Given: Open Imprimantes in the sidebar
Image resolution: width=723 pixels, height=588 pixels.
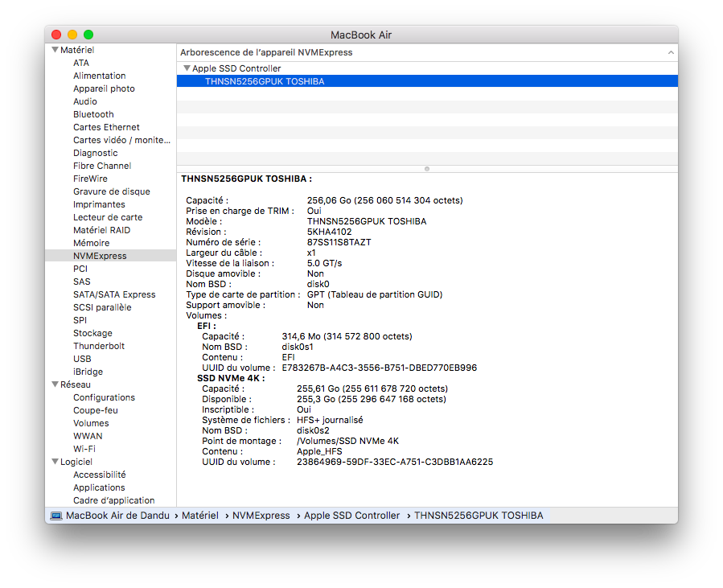Looking at the screenshot, I should click(99, 205).
